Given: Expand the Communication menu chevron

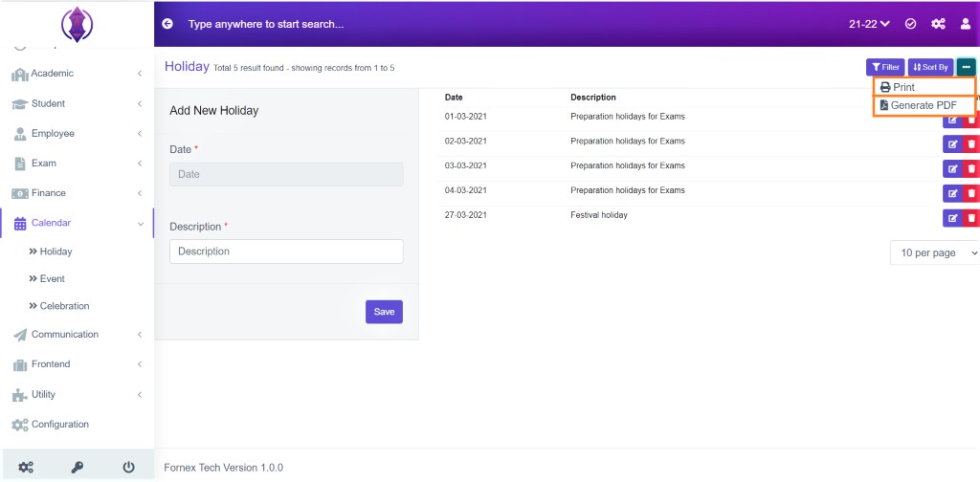Looking at the screenshot, I should point(140,335).
